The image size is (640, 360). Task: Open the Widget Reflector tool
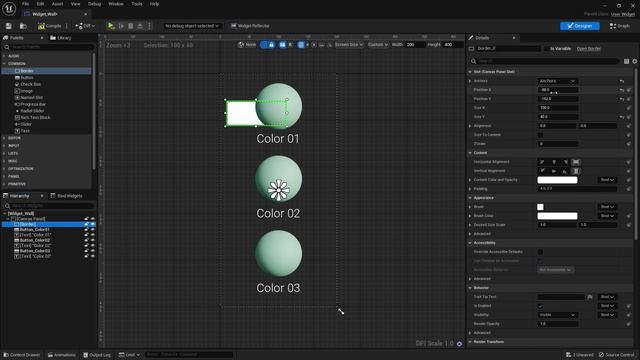250,26
